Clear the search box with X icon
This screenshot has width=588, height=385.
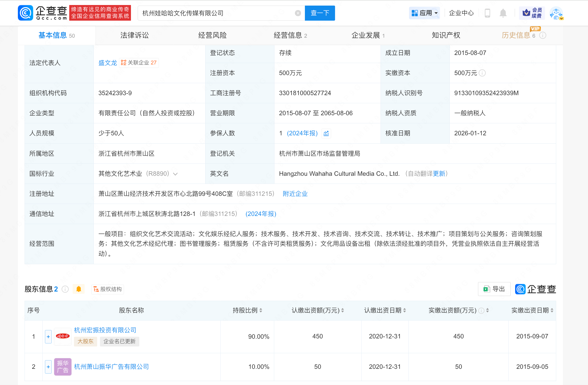click(298, 13)
